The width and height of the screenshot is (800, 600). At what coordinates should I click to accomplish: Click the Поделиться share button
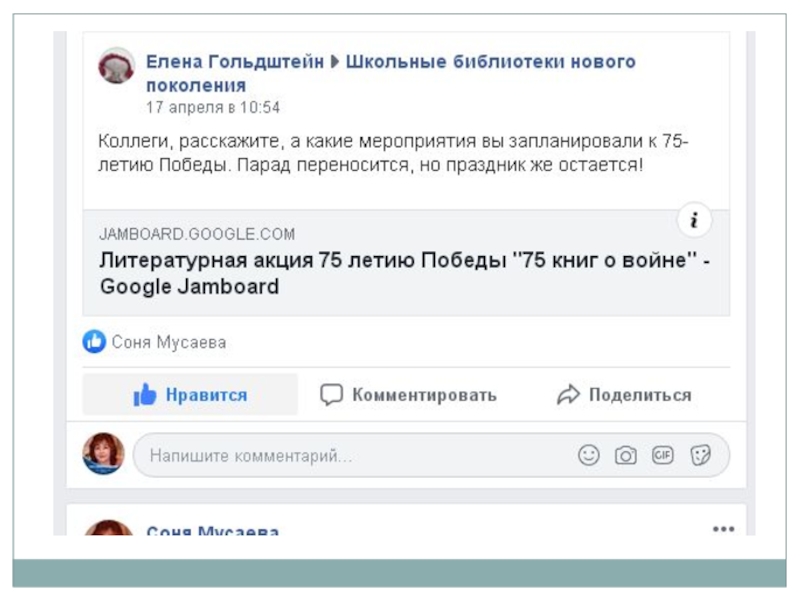point(624,395)
